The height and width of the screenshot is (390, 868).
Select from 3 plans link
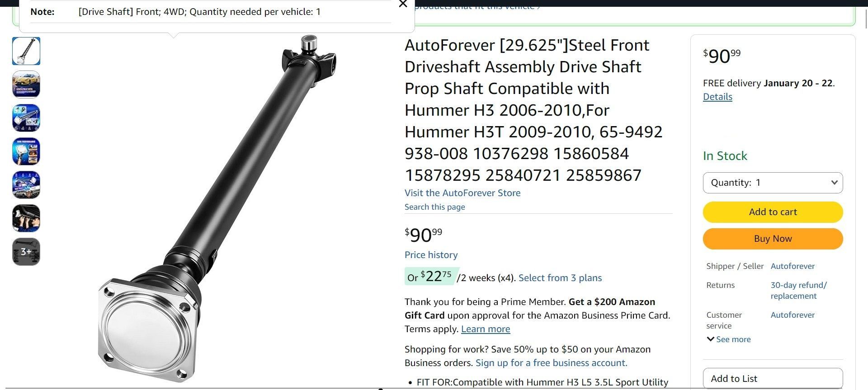560,278
